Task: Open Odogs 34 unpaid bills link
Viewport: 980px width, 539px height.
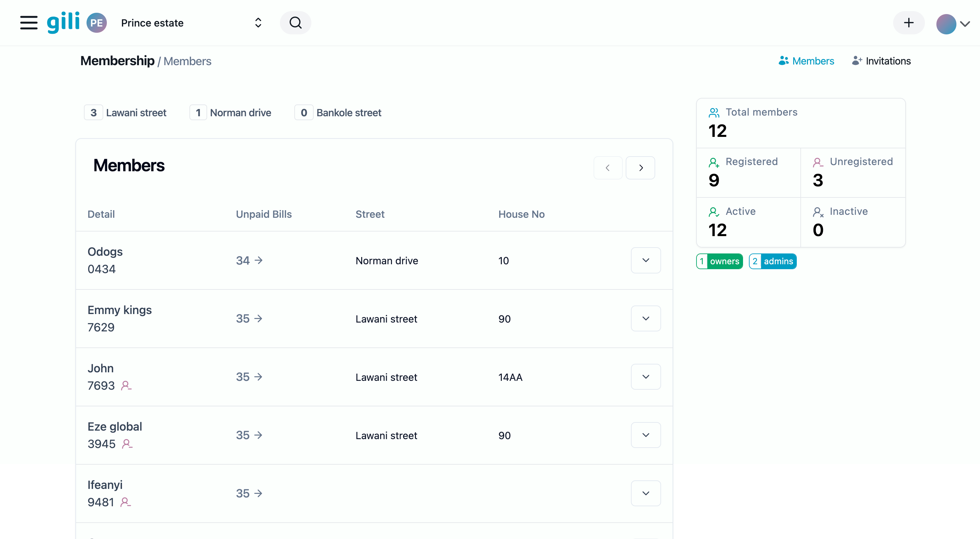Action: pos(249,260)
